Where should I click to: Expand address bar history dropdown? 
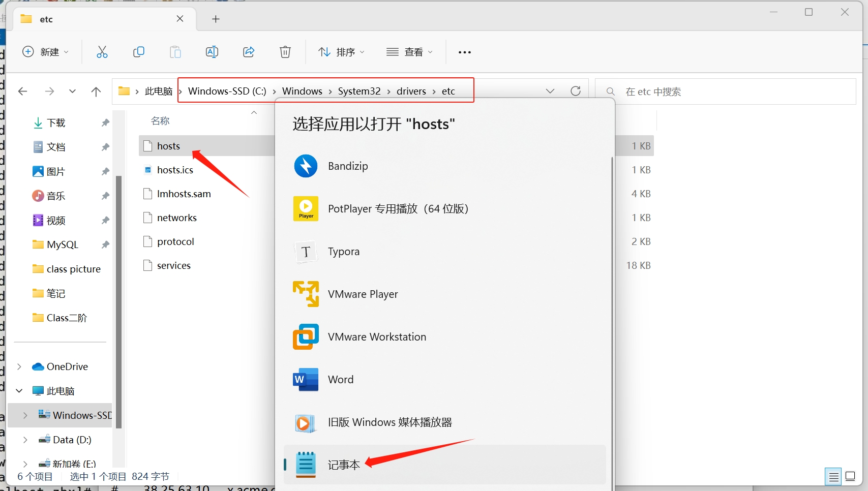pos(550,91)
